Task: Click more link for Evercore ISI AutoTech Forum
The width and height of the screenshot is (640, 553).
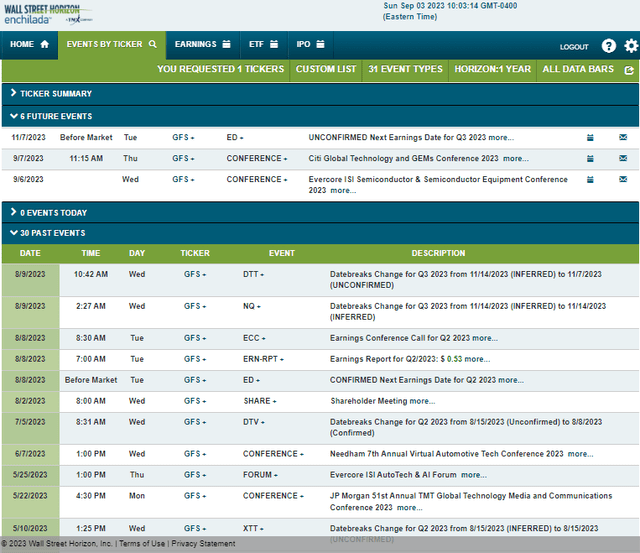Action: click(474, 475)
